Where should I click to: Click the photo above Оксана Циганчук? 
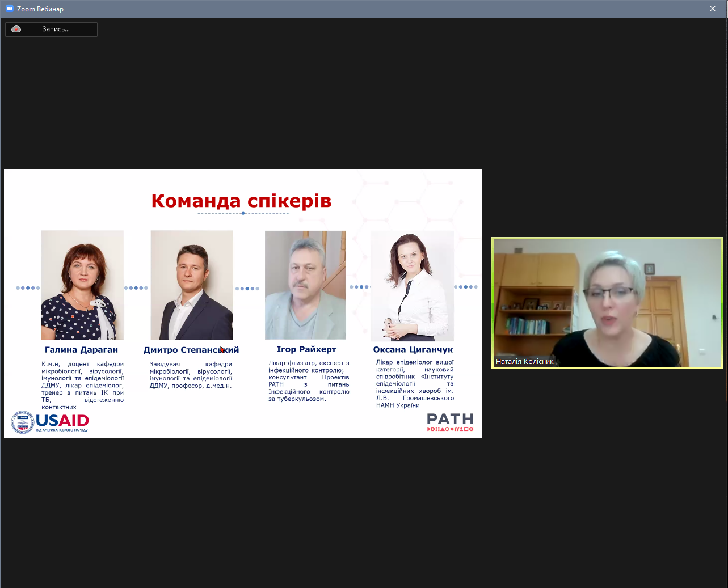coord(412,285)
